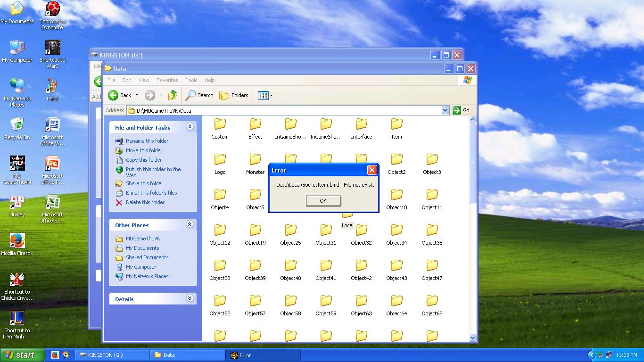Image resolution: width=644 pixels, height=362 pixels.
Task: Toggle the Folders pane button
Action: 234,95
